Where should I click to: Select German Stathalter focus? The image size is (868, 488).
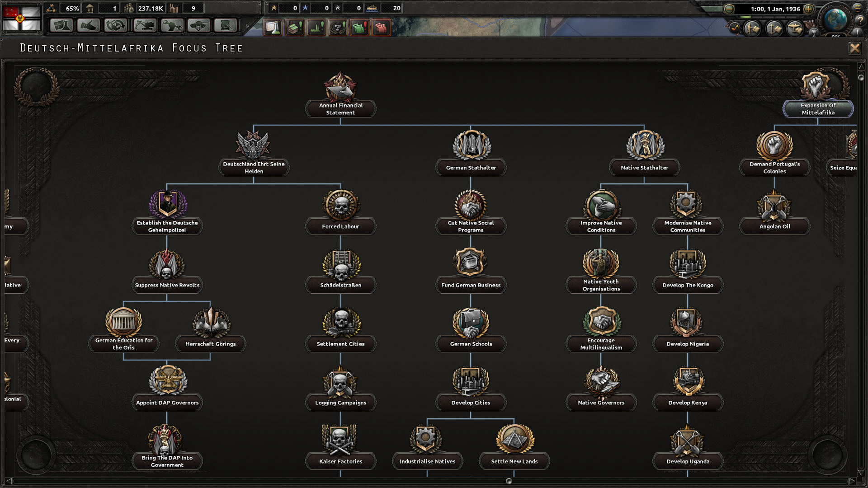coord(471,154)
